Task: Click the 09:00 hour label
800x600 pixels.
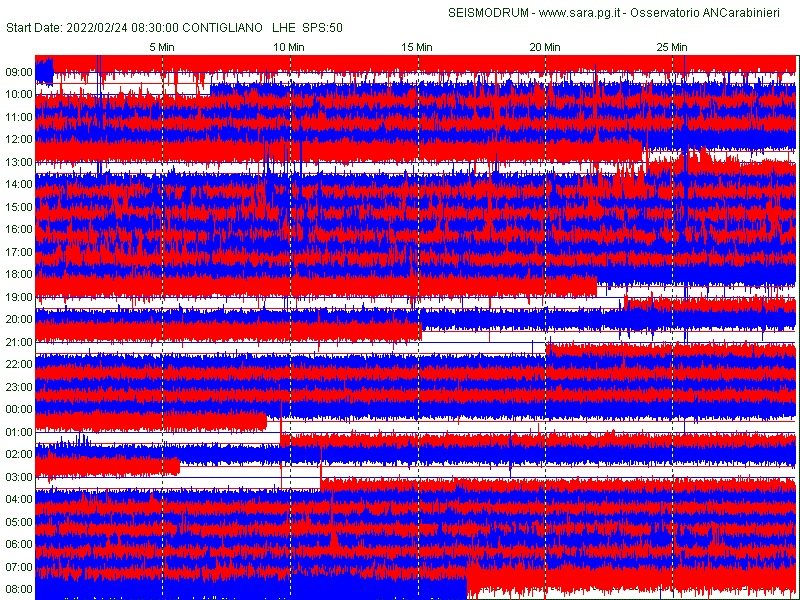Action: pos(18,72)
